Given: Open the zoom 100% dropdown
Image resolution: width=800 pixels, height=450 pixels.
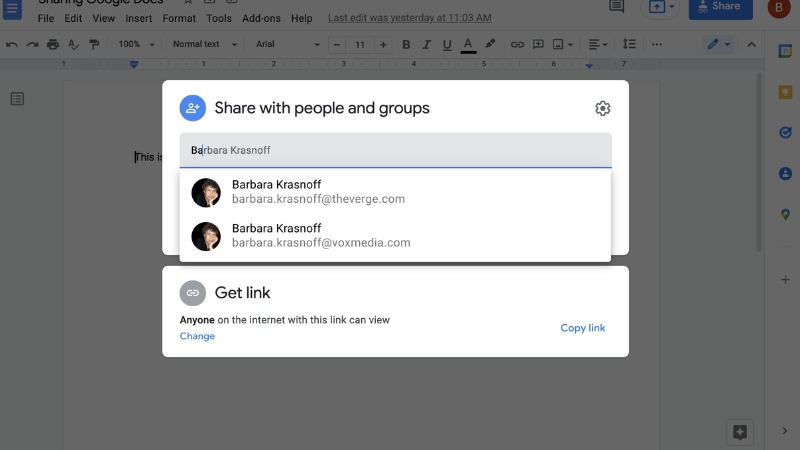Looking at the screenshot, I should click(x=136, y=44).
